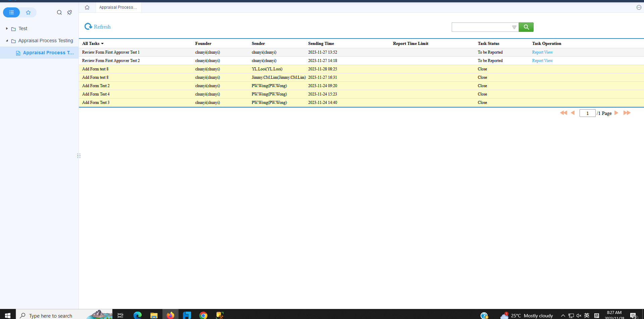
Task: Click the weather widget icon
Action: (x=504, y=315)
